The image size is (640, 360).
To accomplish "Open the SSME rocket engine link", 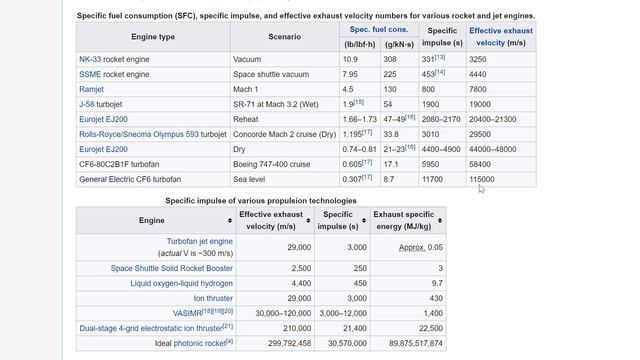I will pyautogui.click(x=90, y=74).
